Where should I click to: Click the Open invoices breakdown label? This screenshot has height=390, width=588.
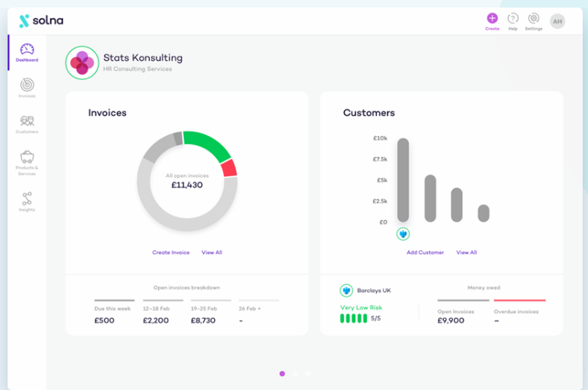(187, 288)
